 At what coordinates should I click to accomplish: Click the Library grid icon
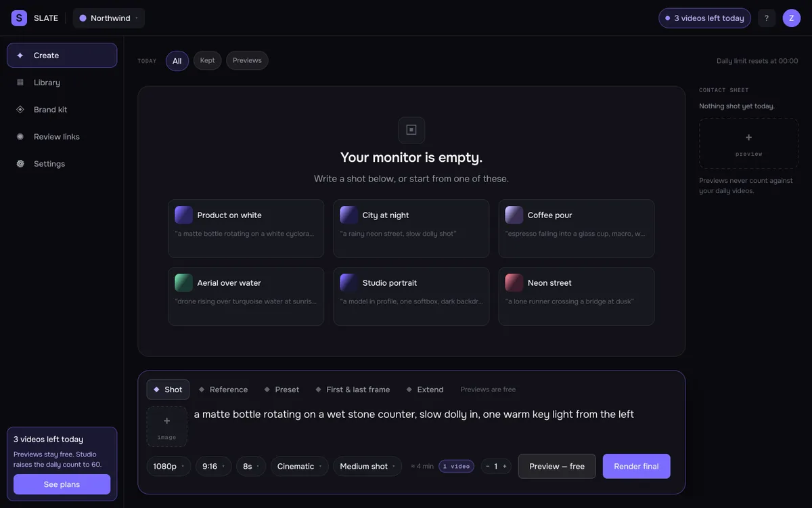[20, 83]
